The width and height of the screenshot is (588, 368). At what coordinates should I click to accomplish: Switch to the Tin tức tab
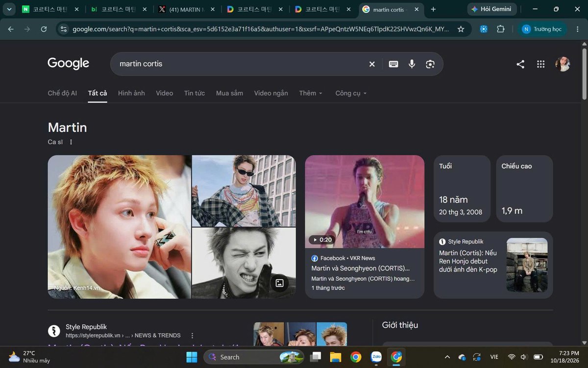click(x=195, y=93)
